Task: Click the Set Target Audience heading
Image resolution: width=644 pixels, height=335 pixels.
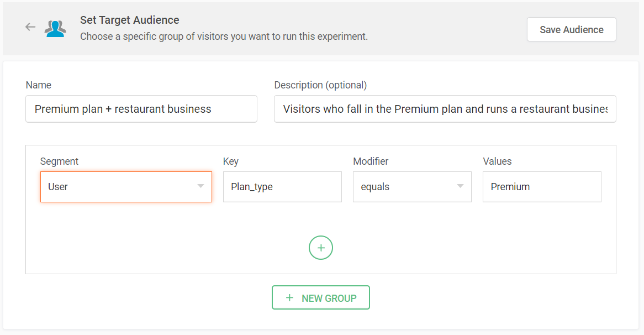Action: 130,20
